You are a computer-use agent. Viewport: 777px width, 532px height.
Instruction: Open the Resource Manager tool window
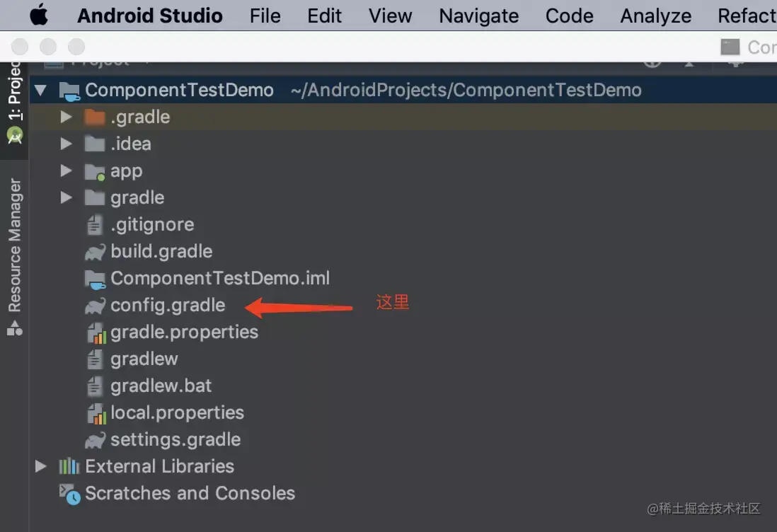point(14,241)
